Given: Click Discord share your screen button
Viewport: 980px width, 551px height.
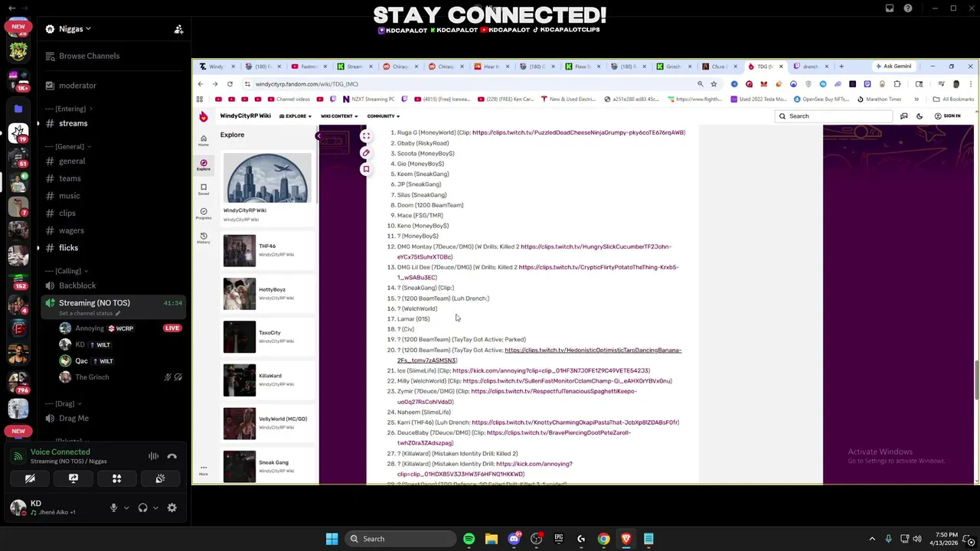Looking at the screenshot, I should (x=73, y=478).
